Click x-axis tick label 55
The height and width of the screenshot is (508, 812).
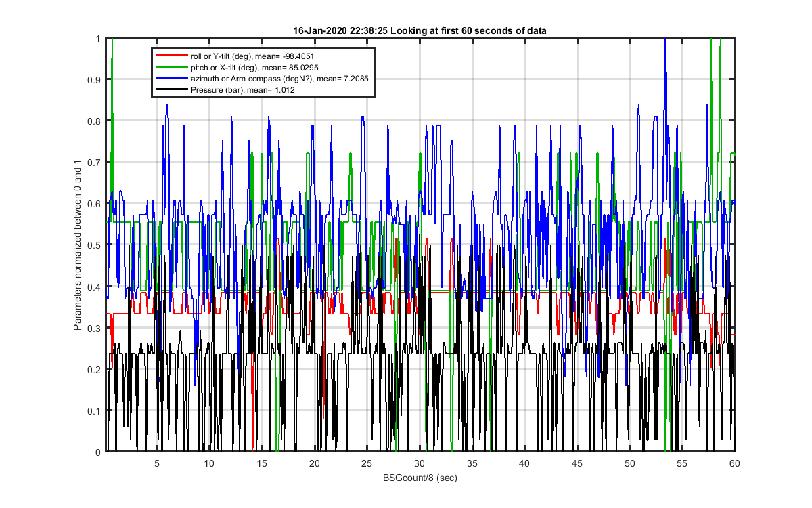tap(682, 463)
